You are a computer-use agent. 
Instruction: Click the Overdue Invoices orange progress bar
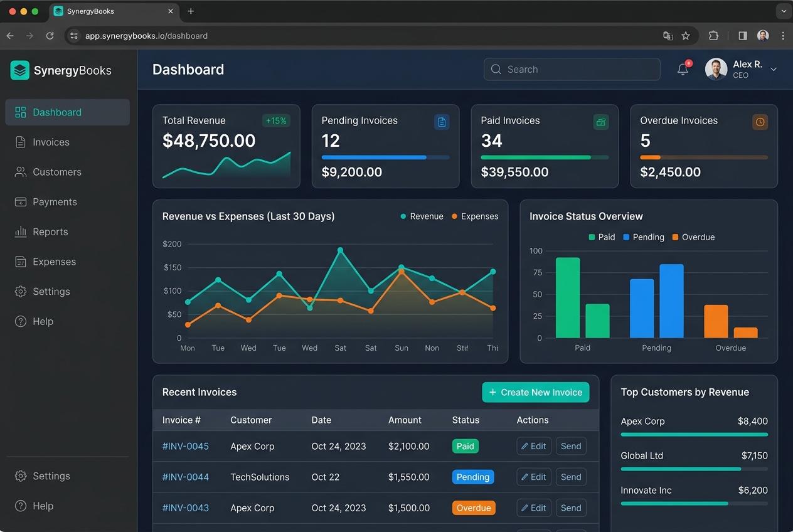click(x=704, y=157)
